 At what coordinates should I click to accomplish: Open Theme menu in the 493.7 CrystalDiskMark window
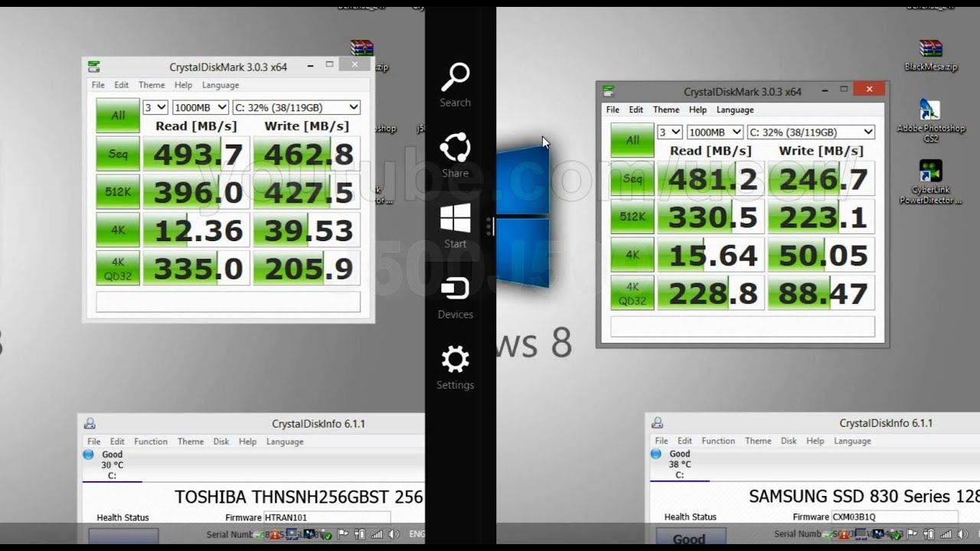coord(152,85)
